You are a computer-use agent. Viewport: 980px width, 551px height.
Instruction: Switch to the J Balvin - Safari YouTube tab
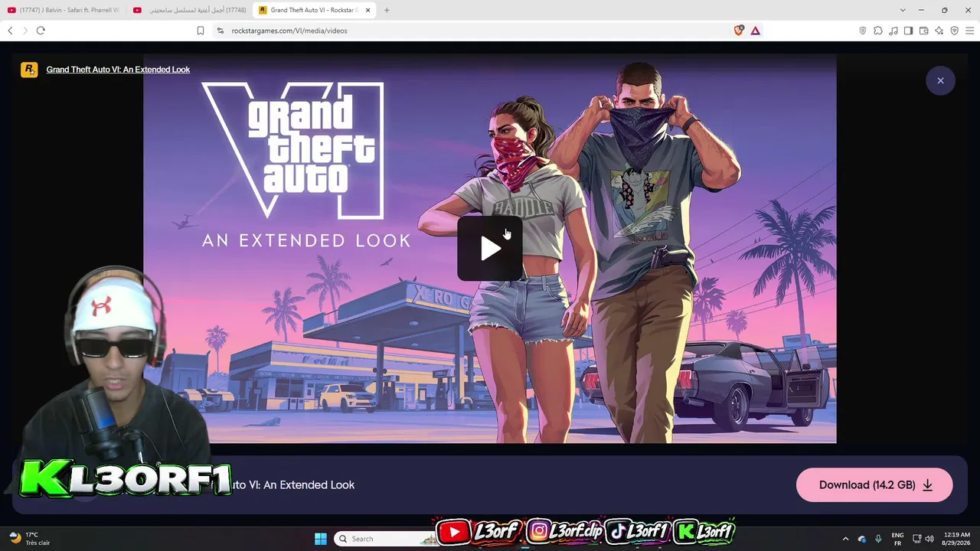pyautogui.click(x=64, y=10)
